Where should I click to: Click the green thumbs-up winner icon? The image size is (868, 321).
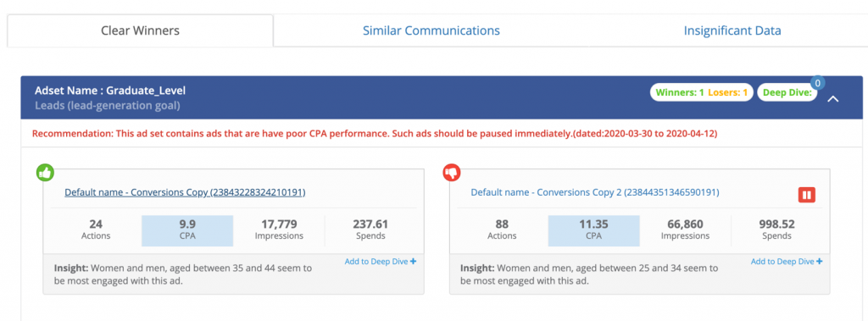point(45,172)
